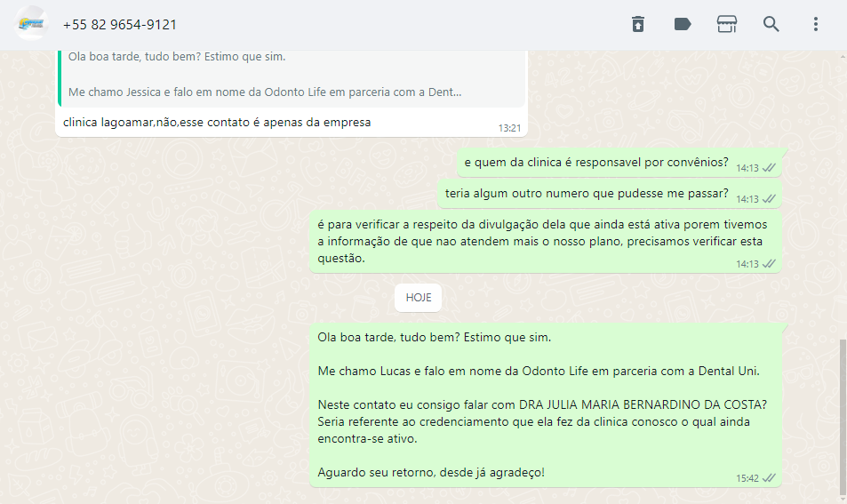Viewport: 847px width, 504px height.
Task: Click the read-receipt checkmarks on the convênios message
Action: 769,168
